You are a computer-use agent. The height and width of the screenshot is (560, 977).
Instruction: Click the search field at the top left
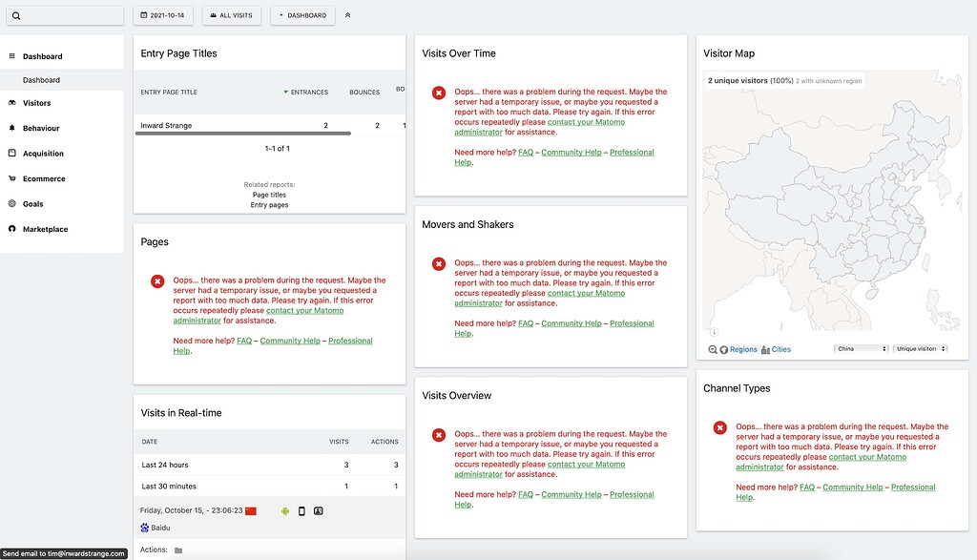[x=63, y=14]
